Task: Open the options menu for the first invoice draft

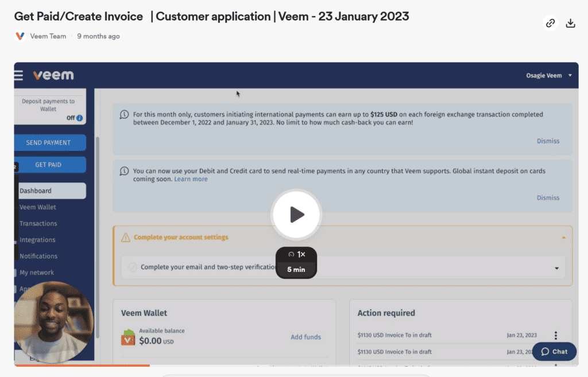Action: tap(556, 336)
